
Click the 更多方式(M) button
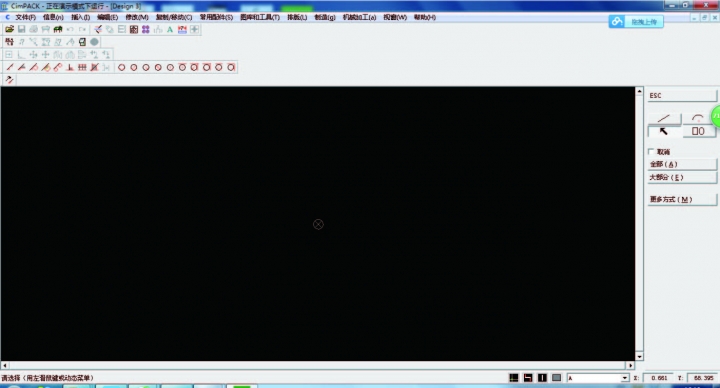(682, 199)
